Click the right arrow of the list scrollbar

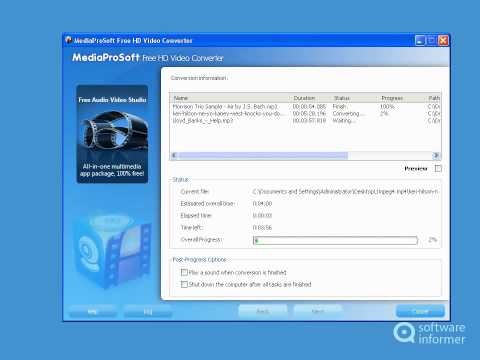coord(436,155)
